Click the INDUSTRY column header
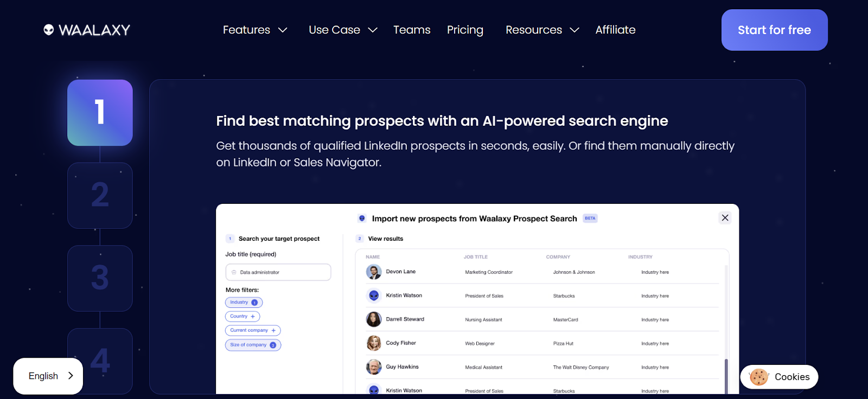 coord(640,257)
